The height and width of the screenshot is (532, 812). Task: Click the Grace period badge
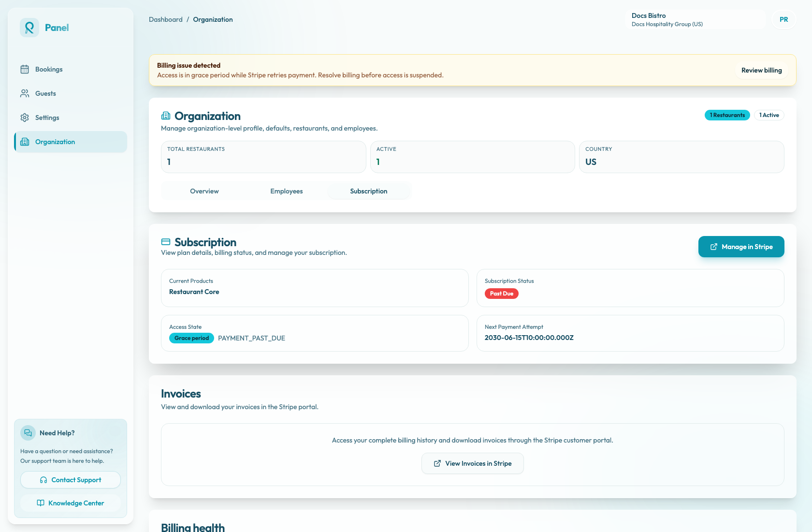[191, 338]
